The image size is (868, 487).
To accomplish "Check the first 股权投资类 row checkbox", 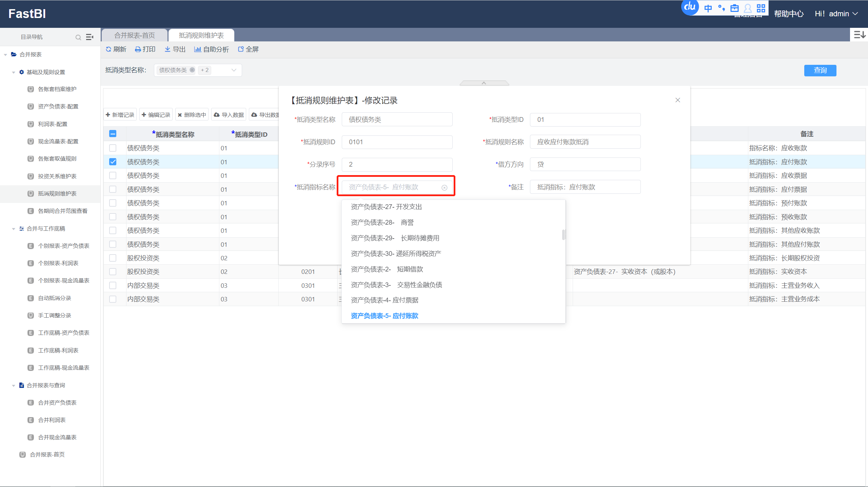I will [113, 258].
